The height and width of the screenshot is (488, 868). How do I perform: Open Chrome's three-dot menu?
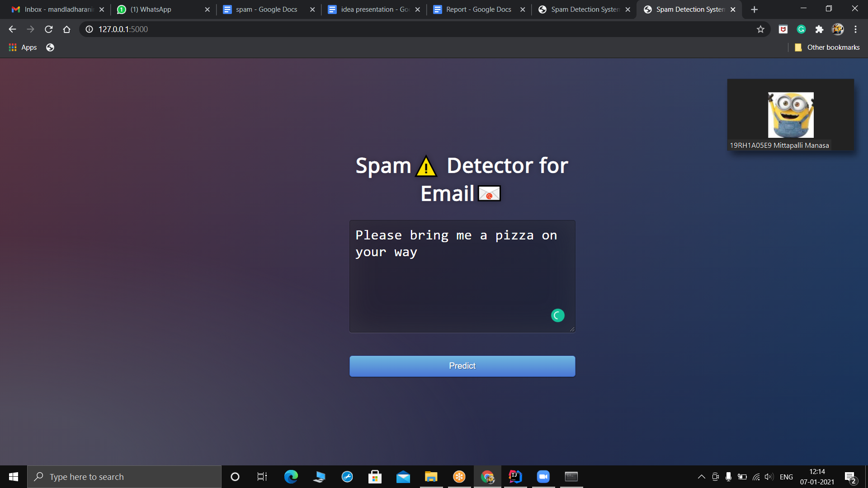coord(855,29)
